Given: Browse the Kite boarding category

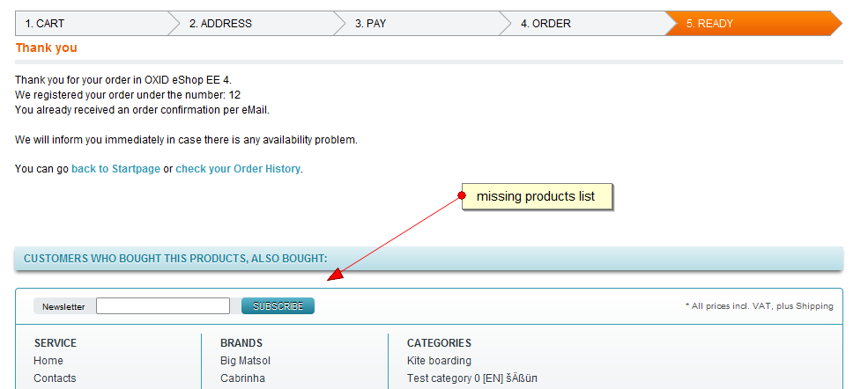Looking at the screenshot, I should pyautogui.click(x=439, y=361).
